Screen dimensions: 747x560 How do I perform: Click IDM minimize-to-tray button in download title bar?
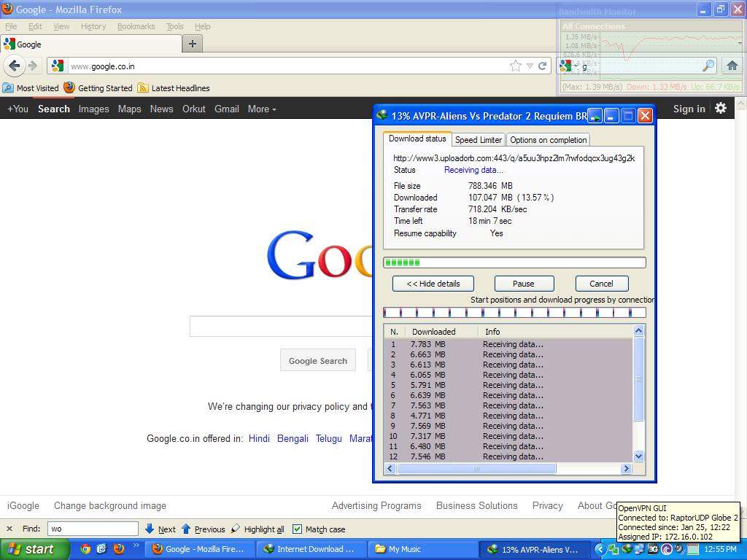coord(595,116)
